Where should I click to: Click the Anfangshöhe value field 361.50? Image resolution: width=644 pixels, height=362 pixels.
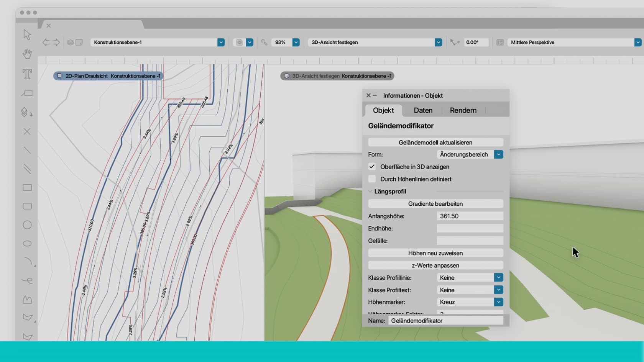[x=470, y=216]
